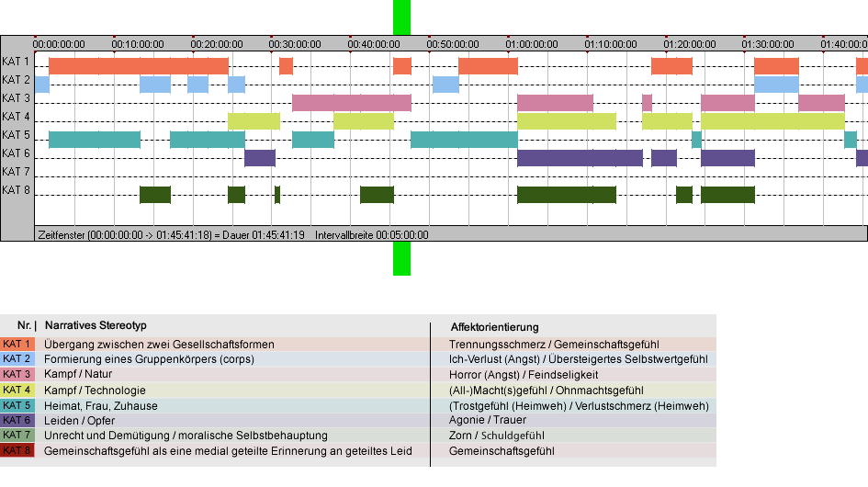The image size is (868, 487).
Task: Select the KAT 2 row label in timeline
Action: 16,80
